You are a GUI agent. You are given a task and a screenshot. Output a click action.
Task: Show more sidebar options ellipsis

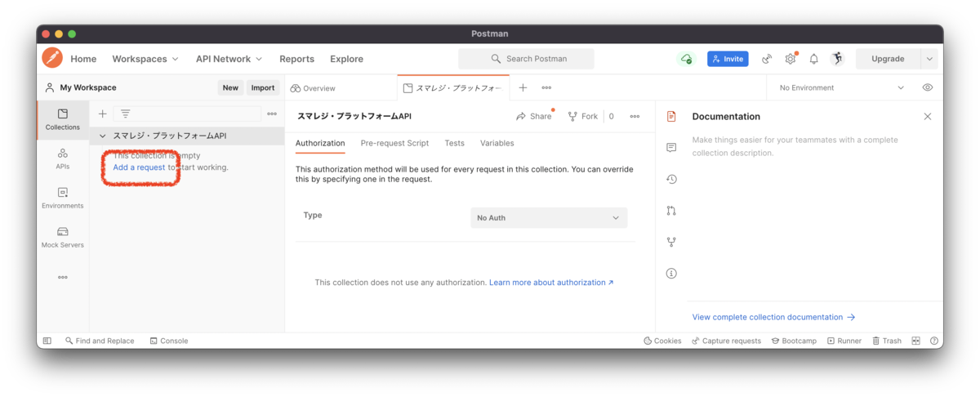coord(63,278)
